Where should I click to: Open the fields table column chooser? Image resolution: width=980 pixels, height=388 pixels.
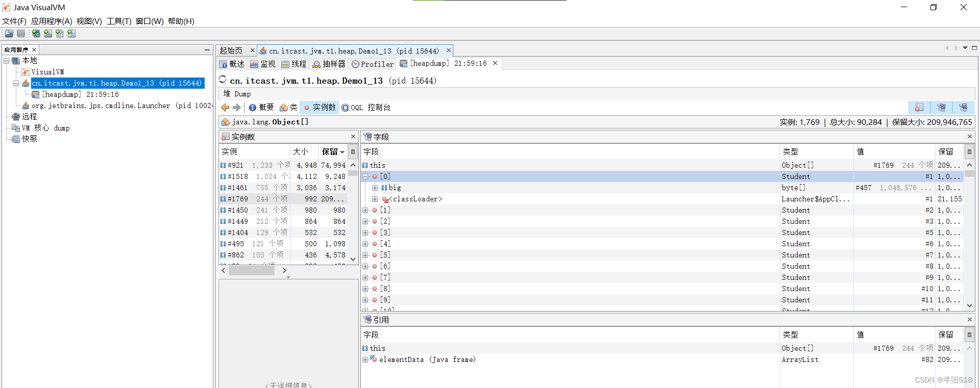(x=969, y=152)
